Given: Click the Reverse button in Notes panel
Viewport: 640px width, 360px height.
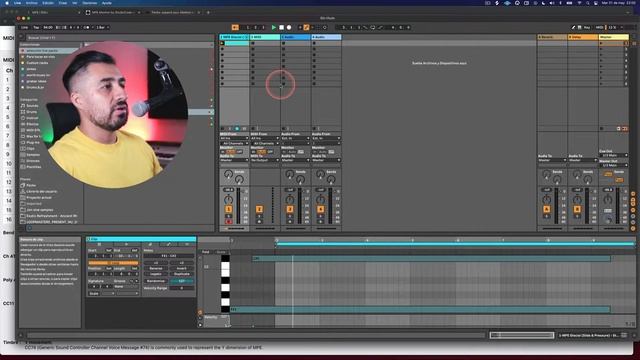Looking at the screenshot, I should (x=156, y=269).
